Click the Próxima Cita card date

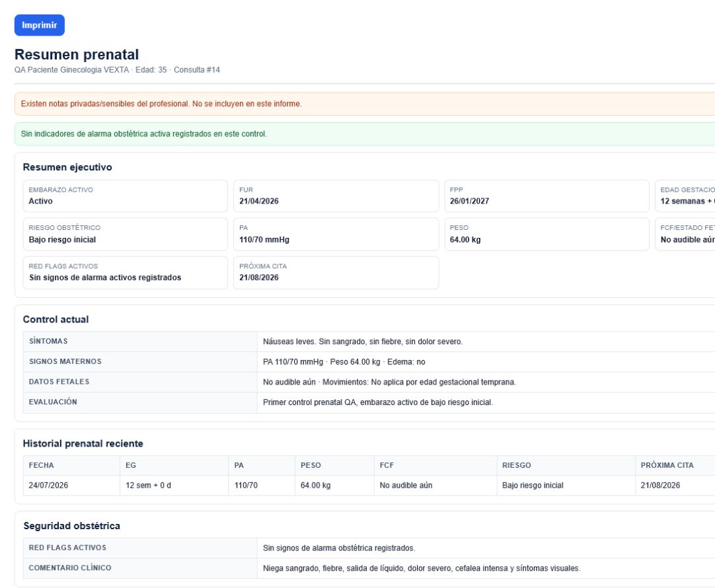(x=259, y=277)
